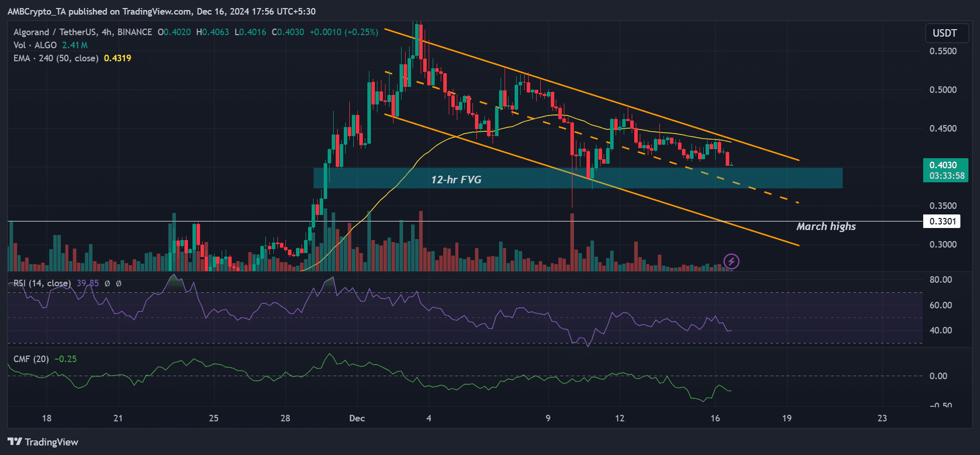Click the 0.5500 price axis label
This screenshot has width=980, height=455.
point(943,51)
